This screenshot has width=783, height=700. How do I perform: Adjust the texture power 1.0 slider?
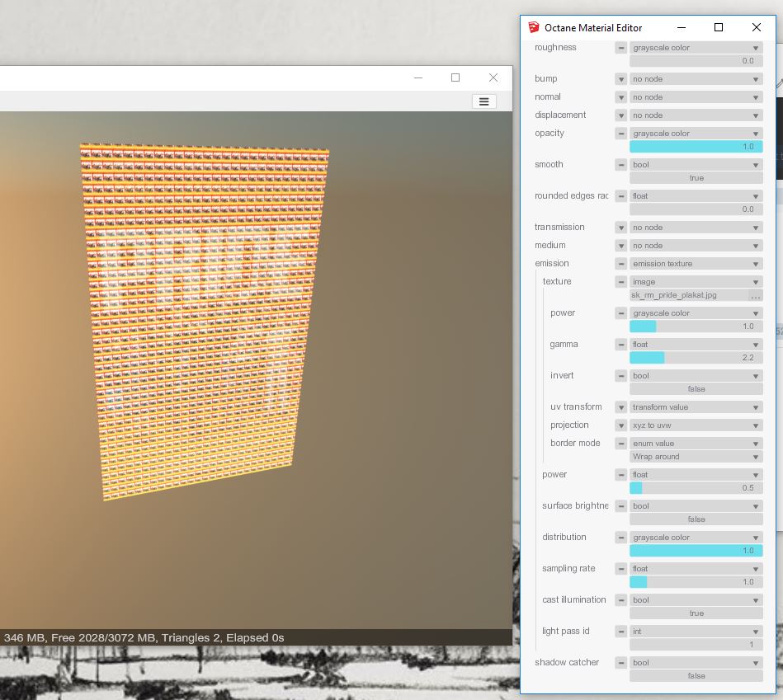[x=696, y=327]
